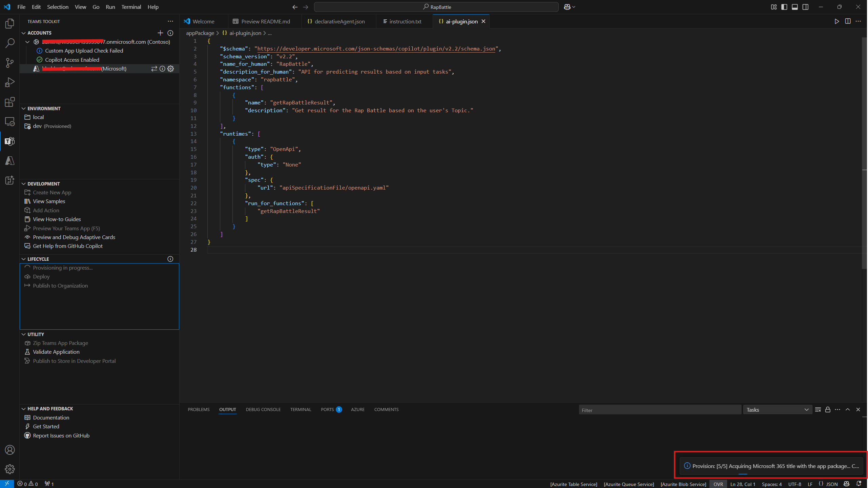The width and height of the screenshot is (868, 488).
Task: Open remote window indicator in status bar
Action: [x=7, y=484]
